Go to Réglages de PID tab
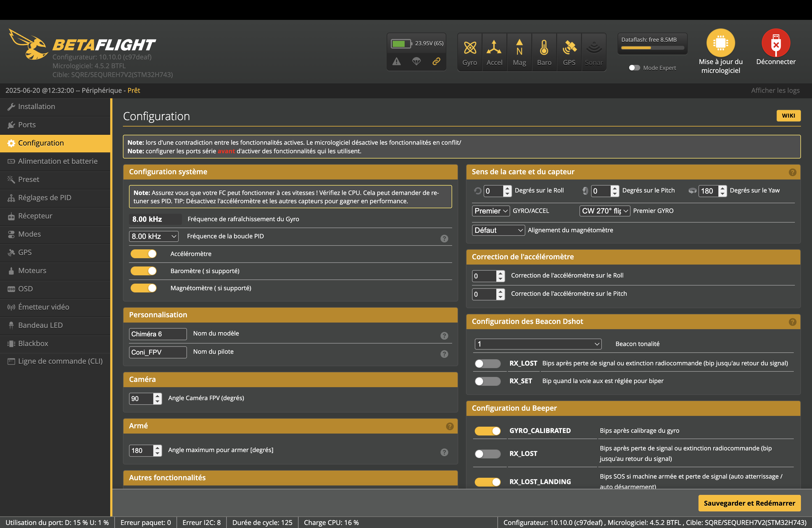This screenshot has height=528, width=812. 45,198
